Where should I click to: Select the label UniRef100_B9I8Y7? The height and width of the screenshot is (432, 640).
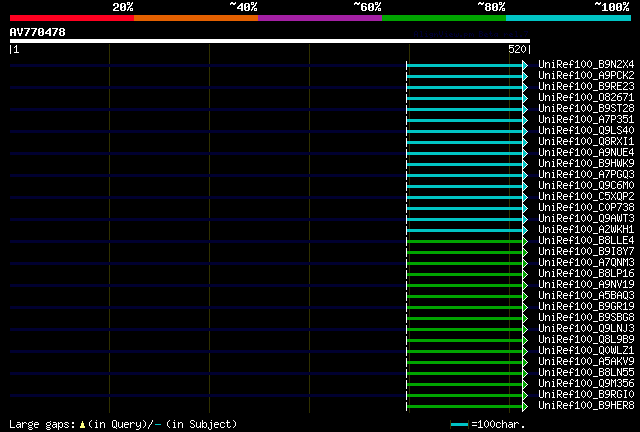(586, 252)
